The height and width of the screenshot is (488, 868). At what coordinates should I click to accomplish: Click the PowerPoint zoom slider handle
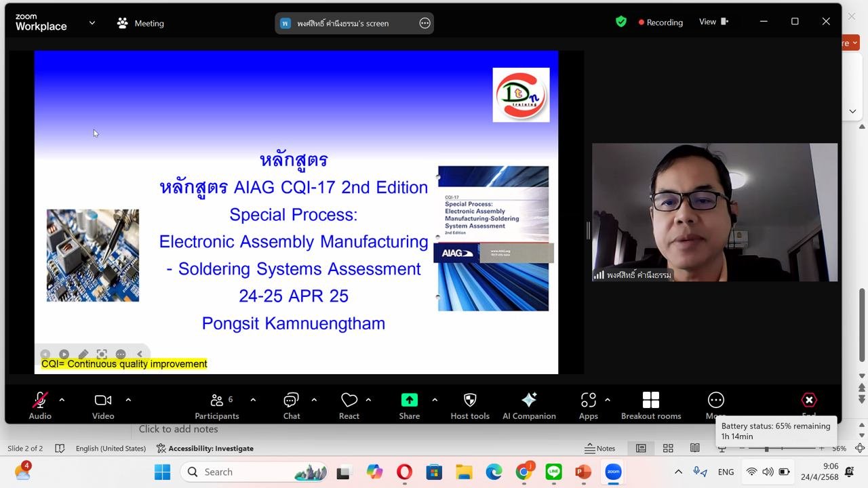(766, 449)
